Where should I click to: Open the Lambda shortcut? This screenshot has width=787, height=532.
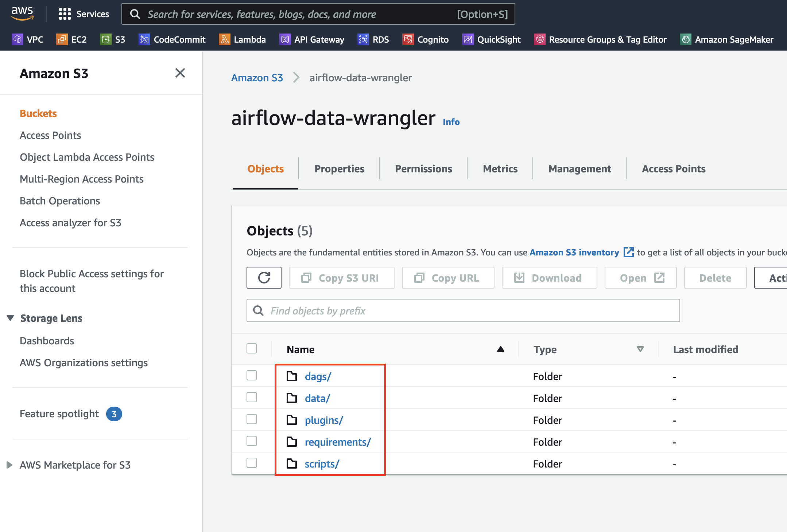click(x=242, y=39)
